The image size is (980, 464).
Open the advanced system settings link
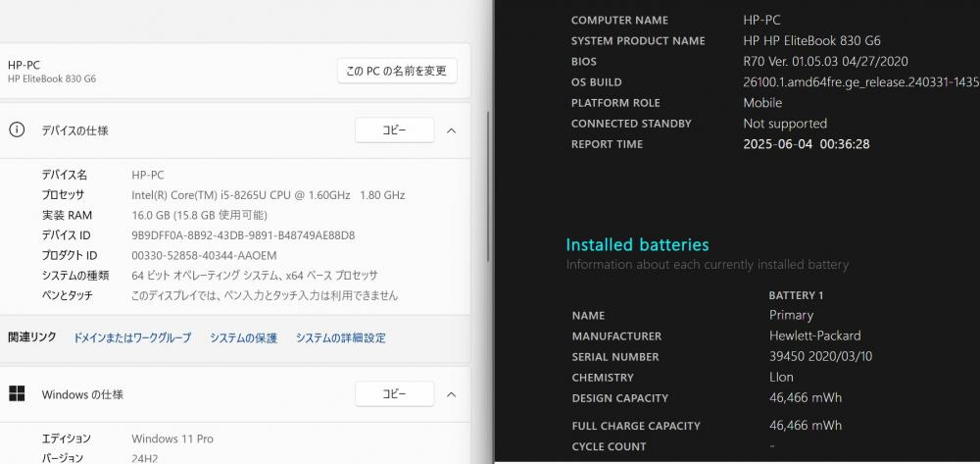tap(341, 337)
